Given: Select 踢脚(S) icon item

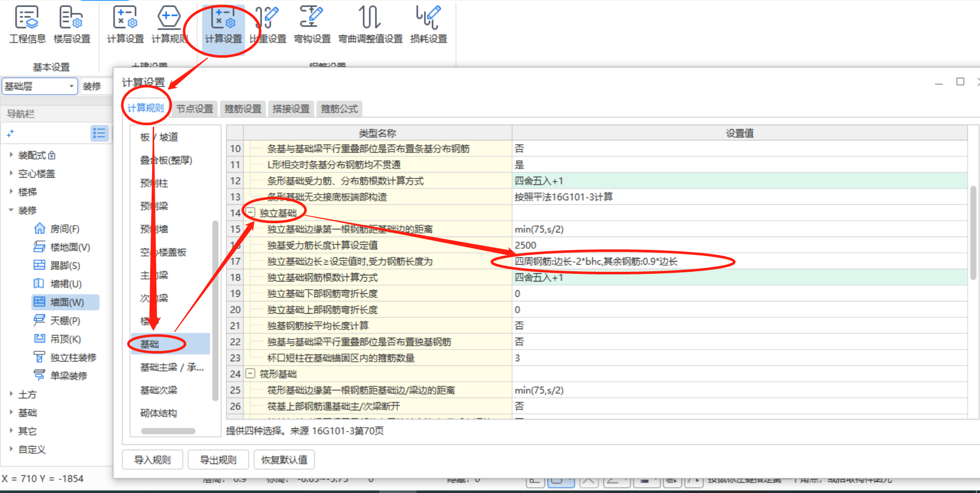Looking at the screenshot, I should point(40,265).
